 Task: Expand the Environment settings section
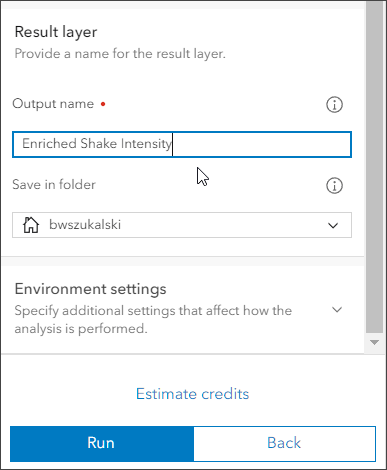click(x=337, y=310)
